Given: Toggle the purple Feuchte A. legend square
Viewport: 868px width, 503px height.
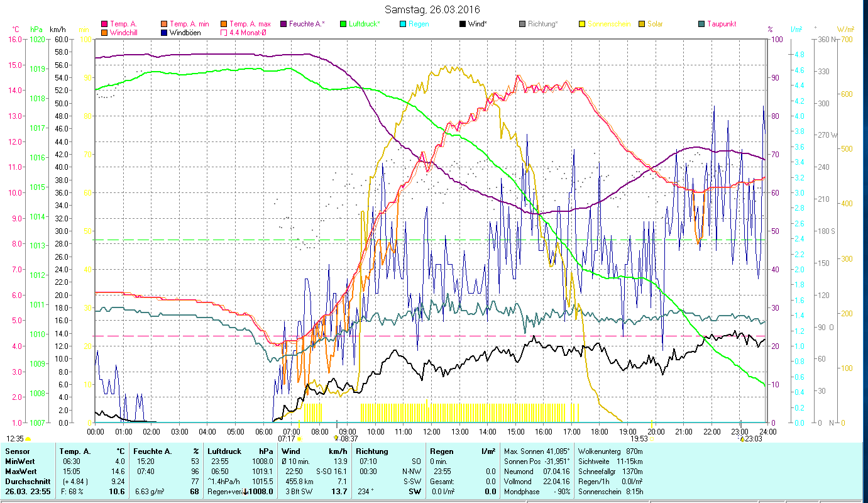Looking at the screenshot, I should (283, 25).
